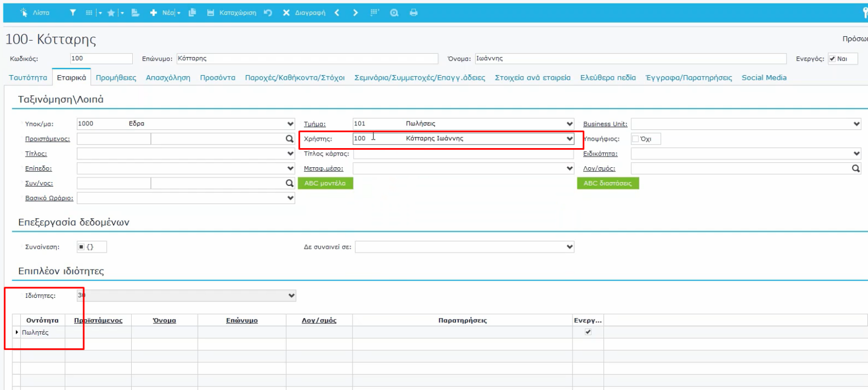Expand the favorites star dropdown arrow
868x390 pixels.
121,13
